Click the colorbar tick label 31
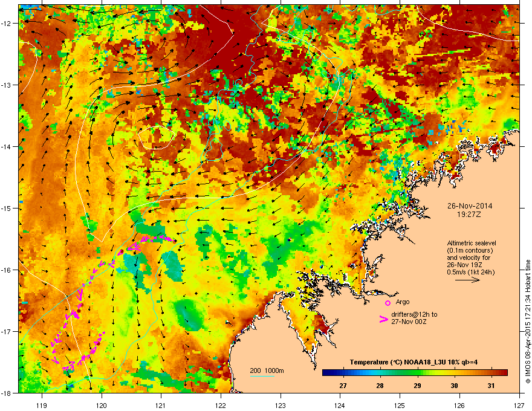Screen dimensions: 532x411 491,386
